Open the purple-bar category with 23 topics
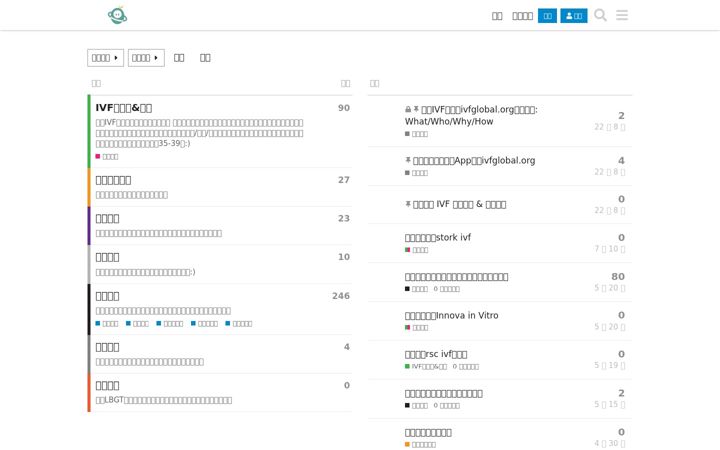The height and width of the screenshot is (450, 720). 107,219
